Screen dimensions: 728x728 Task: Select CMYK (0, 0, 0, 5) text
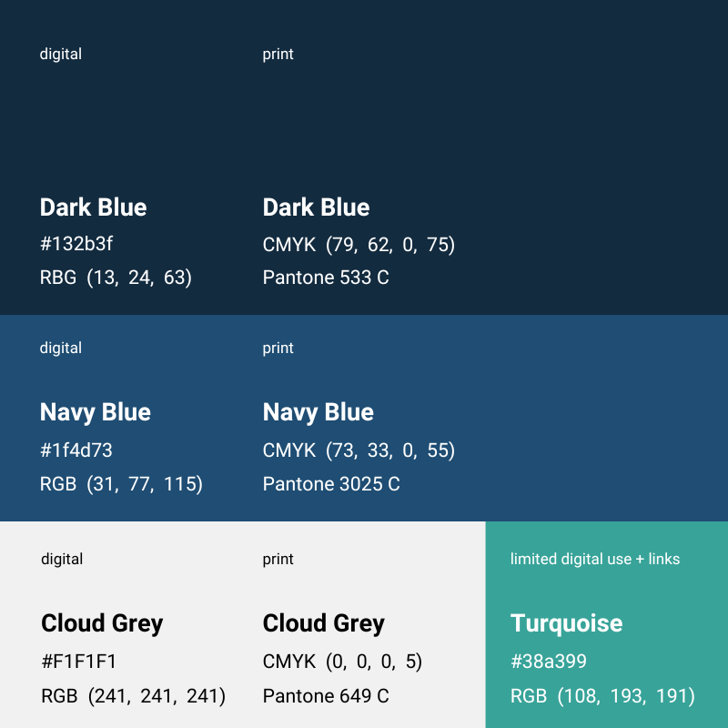pos(342,662)
